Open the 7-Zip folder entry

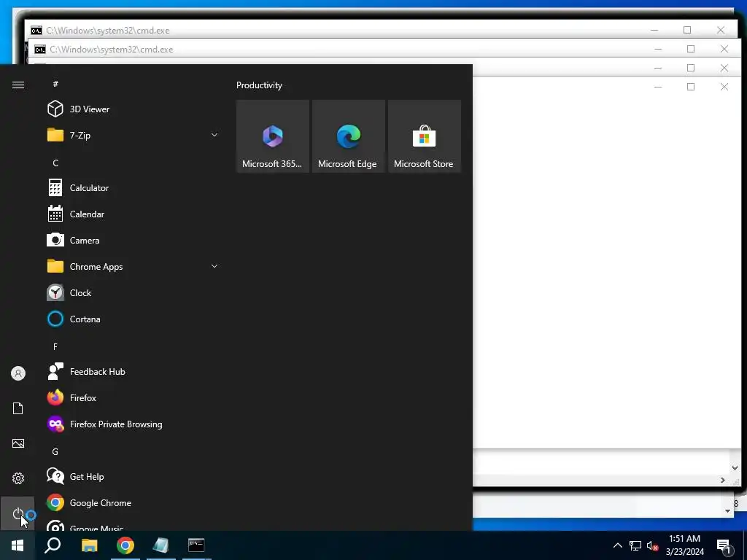133,135
